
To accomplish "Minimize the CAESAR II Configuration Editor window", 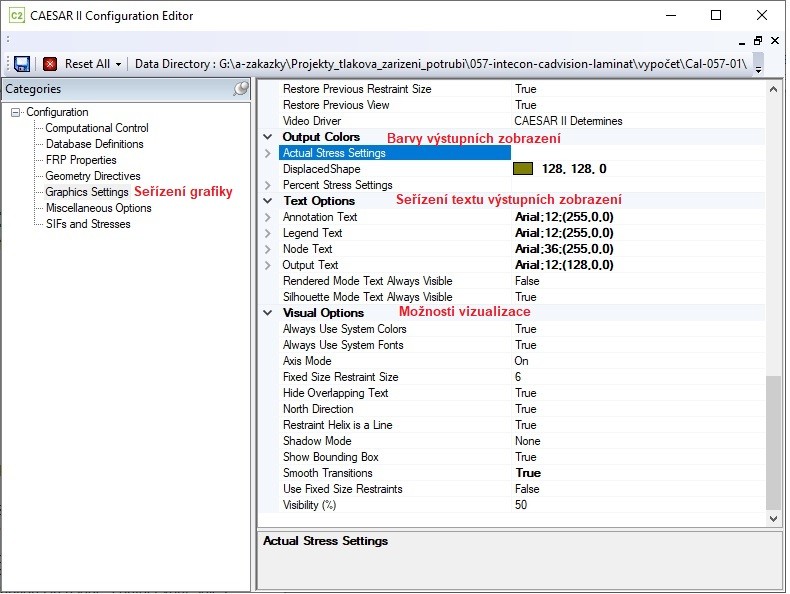I will pyautogui.click(x=671, y=16).
